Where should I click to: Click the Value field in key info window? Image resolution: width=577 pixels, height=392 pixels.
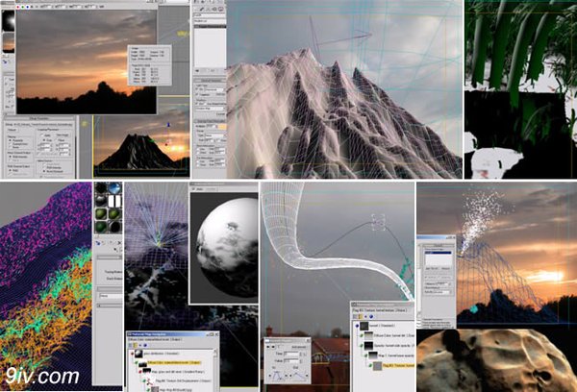click(x=291, y=360)
